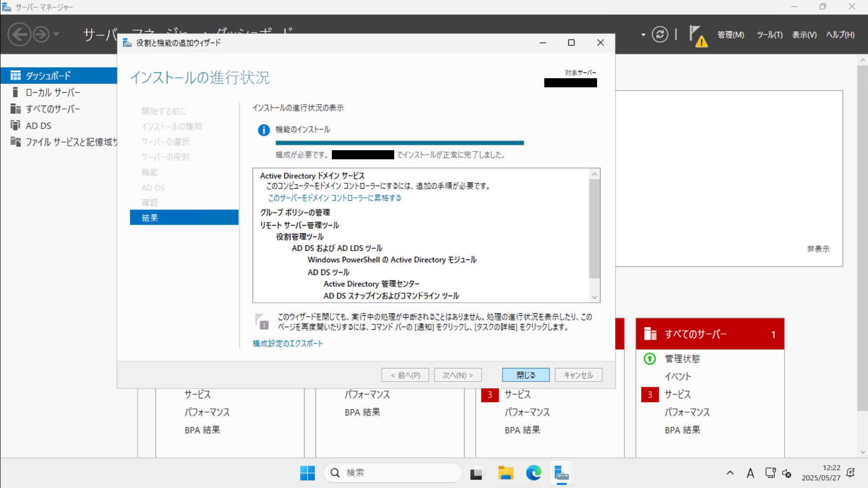The width and height of the screenshot is (868, 488).
Task: Click the dropdown arrow left of refresh icon
Action: 643,35
